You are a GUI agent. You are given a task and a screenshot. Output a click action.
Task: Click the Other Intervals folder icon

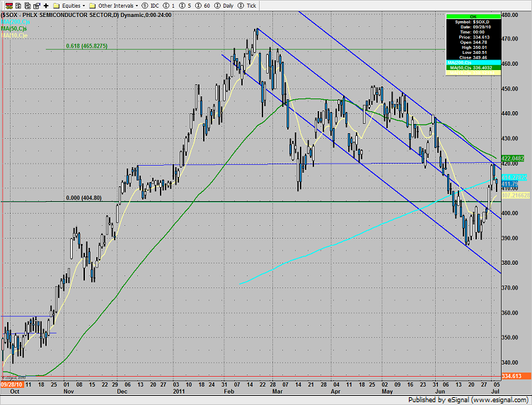click(x=92, y=6)
